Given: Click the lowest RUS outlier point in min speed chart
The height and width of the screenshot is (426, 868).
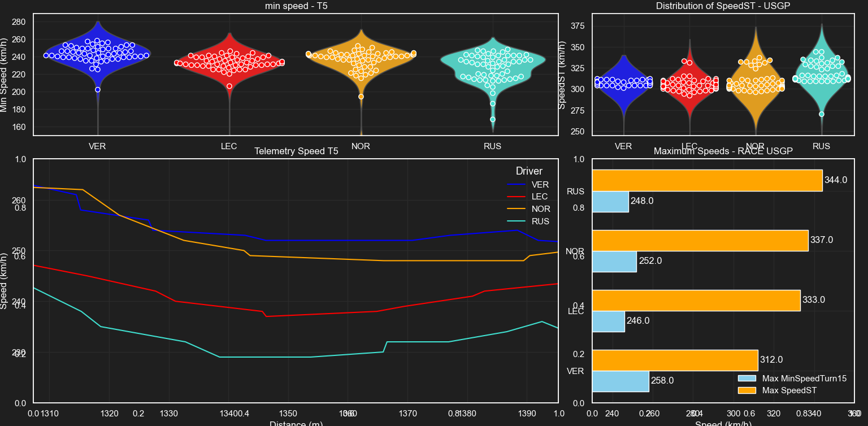Looking at the screenshot, I should click(x=493, y=119).
